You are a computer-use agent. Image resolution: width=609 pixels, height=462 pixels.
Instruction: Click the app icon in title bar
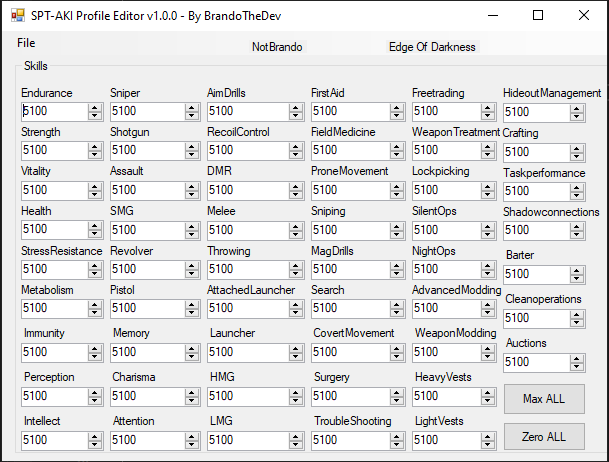point(17,16)
